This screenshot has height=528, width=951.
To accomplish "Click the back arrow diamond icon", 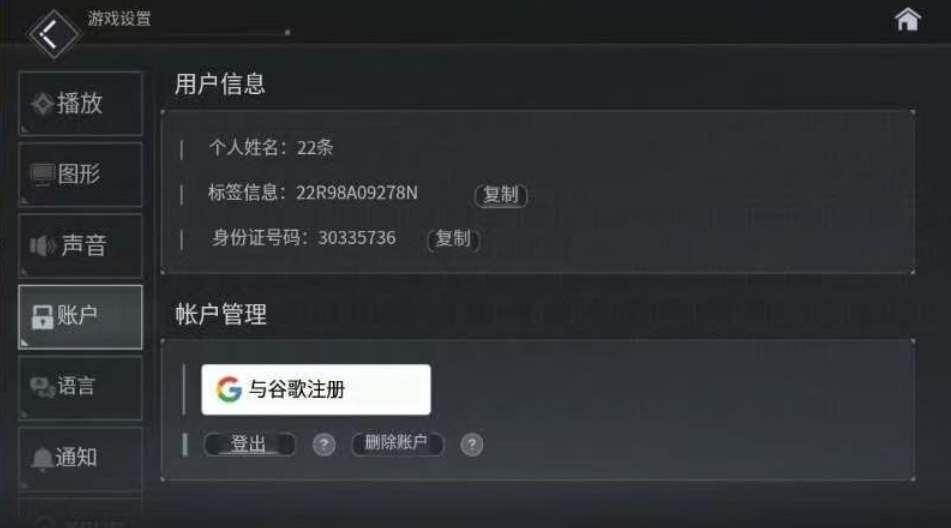I will click(x=53, y=34).
